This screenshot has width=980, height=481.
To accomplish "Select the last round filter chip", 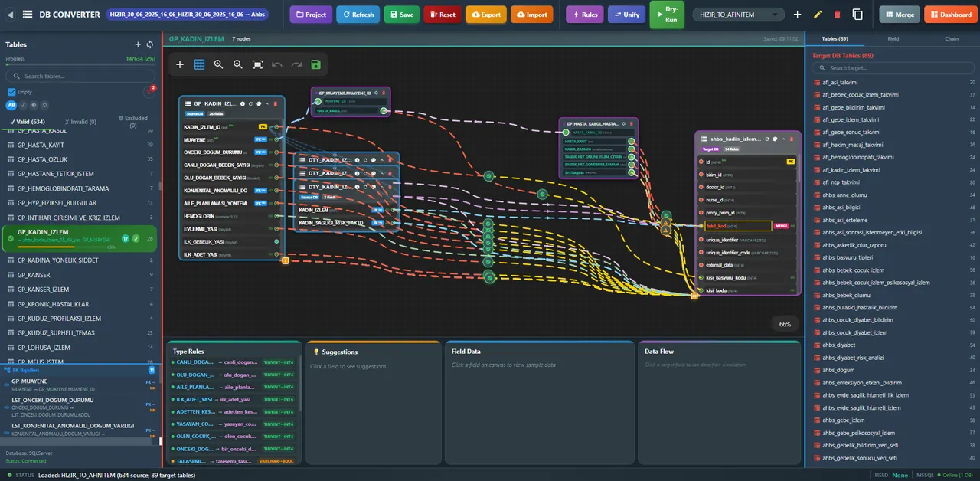I will [45, 105].
